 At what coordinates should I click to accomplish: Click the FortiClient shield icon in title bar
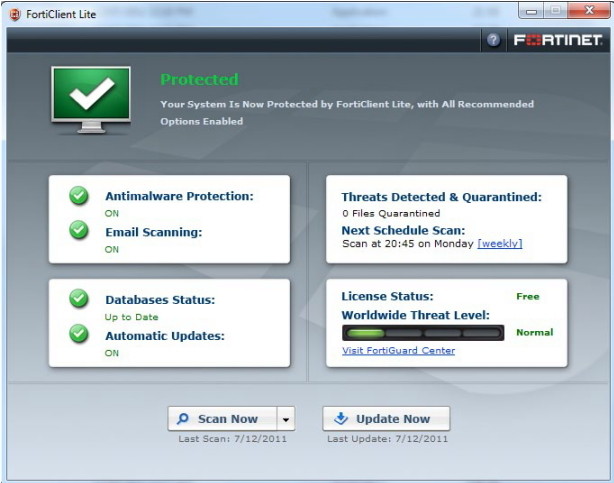coord(15,14)
